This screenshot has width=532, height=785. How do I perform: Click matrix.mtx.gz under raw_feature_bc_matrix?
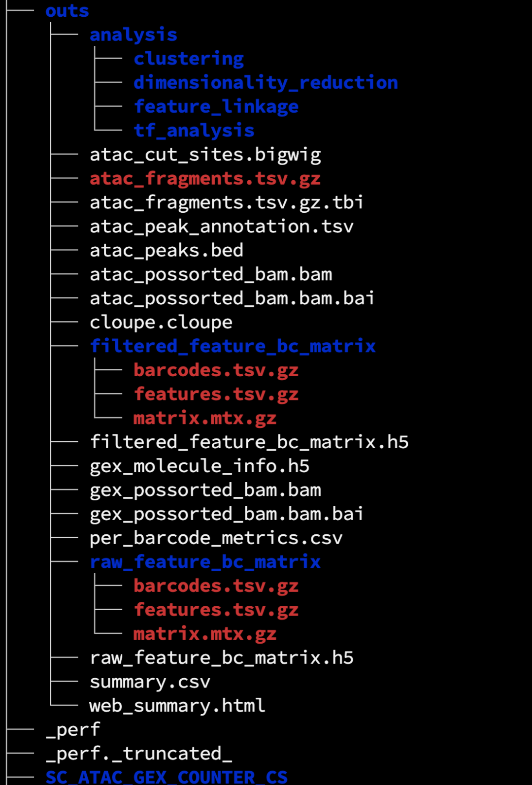coord(205,634)
